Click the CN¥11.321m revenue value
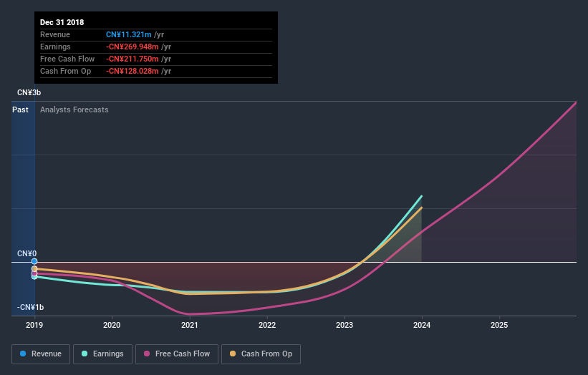Screen dimensions: 588x375 pyautogui.click(x=129, y=34)
